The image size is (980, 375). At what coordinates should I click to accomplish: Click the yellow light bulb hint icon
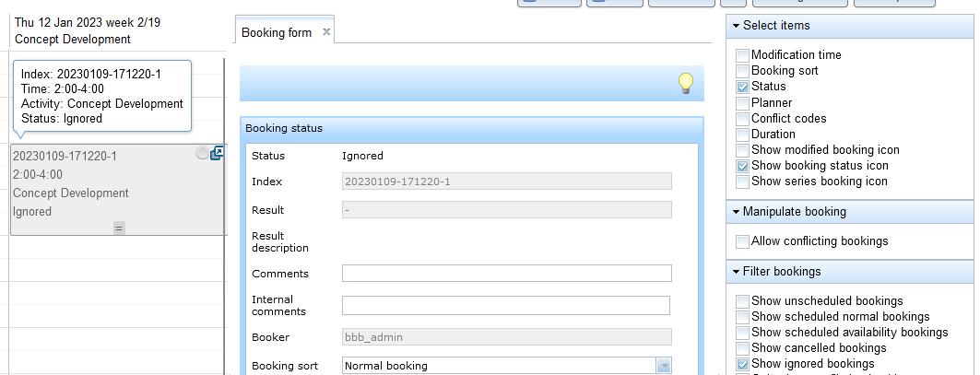[686, 84]
